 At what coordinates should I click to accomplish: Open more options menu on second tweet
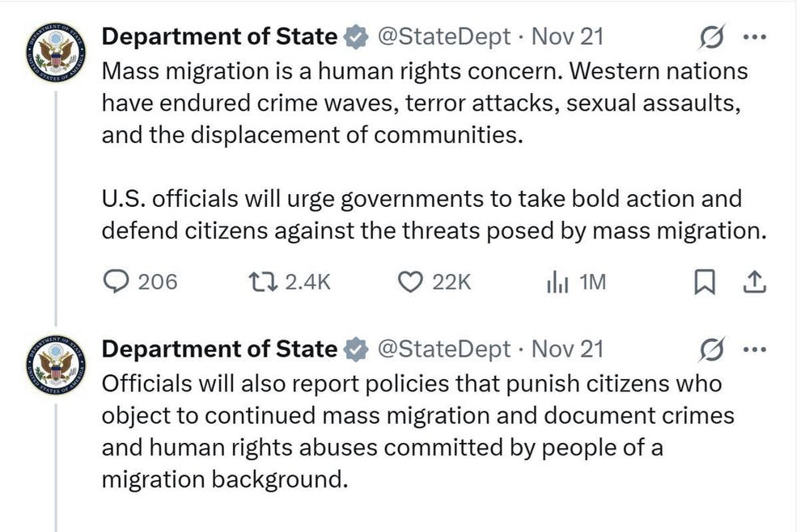tap(753, 349)
